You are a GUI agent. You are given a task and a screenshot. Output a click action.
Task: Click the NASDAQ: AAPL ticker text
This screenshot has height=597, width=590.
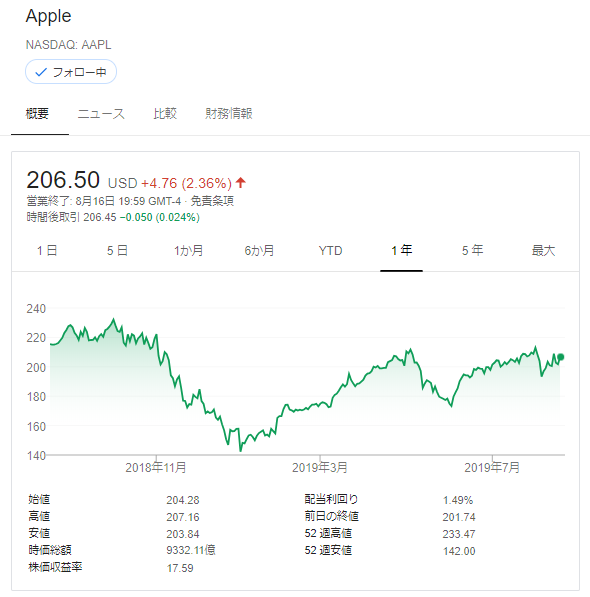(69, 45)
